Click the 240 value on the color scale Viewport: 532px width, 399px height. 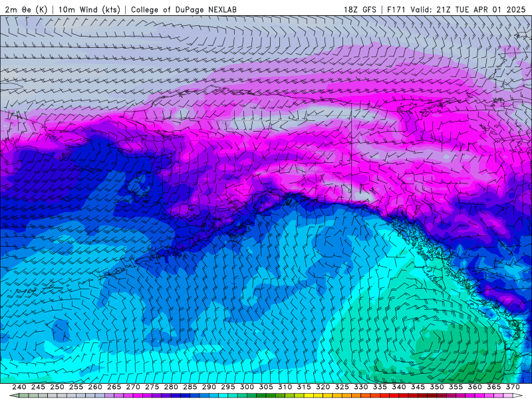19,387
